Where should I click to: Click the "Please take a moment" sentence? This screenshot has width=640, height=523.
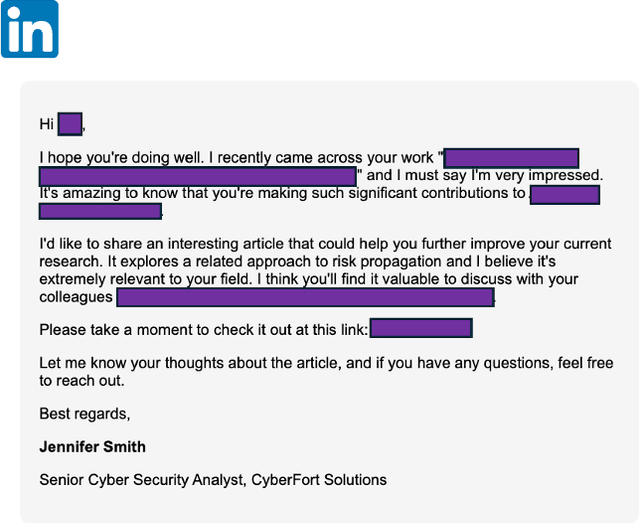pyautogui.click(x=204, y=330)
